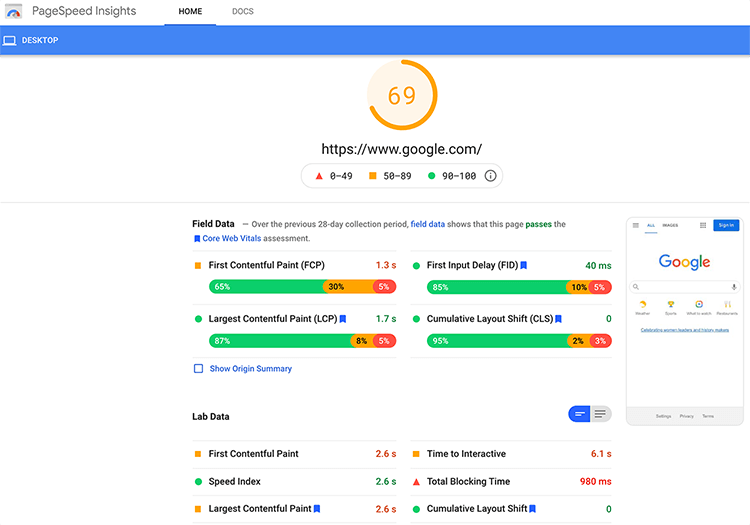Switch to expanded lab data view toggle

click(601, 414)
